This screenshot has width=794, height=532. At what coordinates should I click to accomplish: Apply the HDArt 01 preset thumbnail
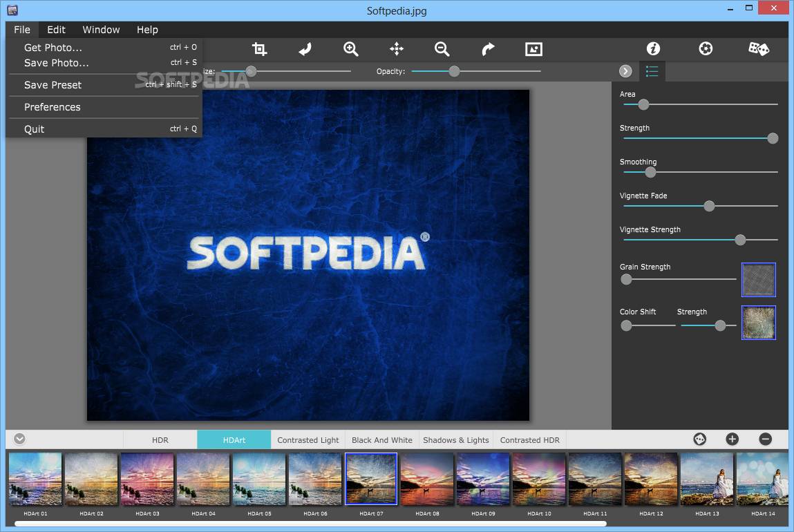pyautogui.click(x=35, y=479)
